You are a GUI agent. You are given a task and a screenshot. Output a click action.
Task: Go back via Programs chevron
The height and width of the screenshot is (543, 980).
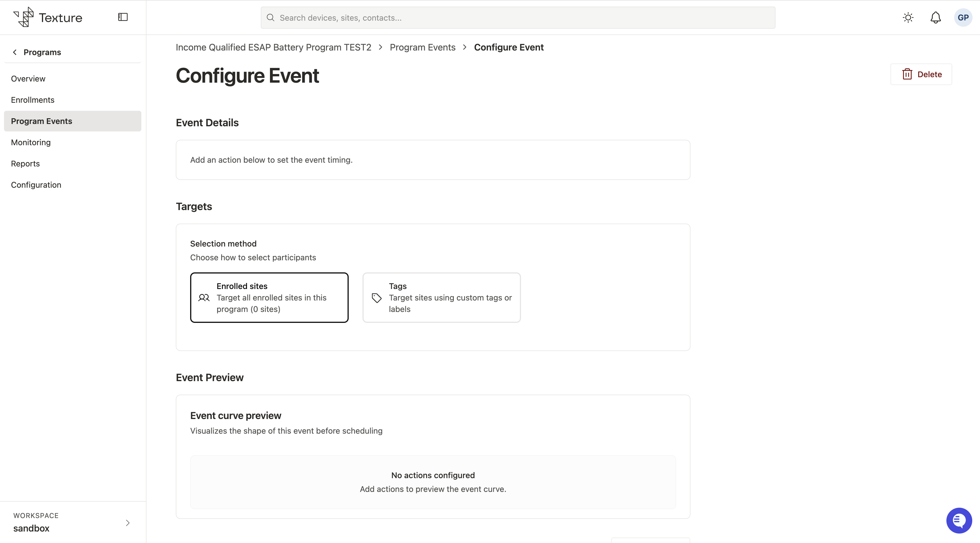(15, 52)
